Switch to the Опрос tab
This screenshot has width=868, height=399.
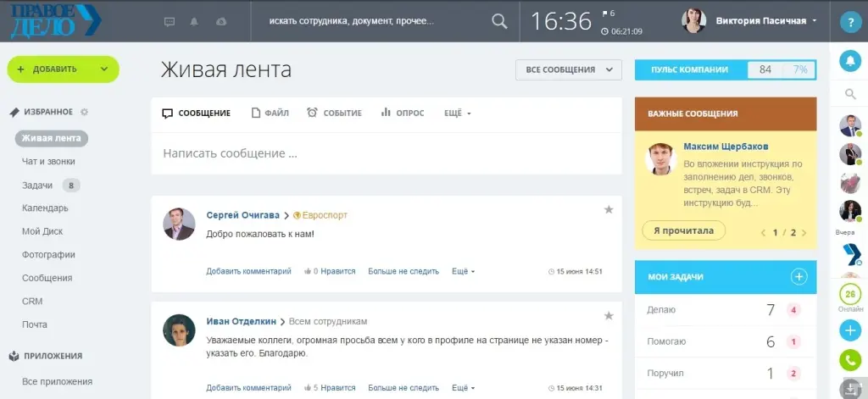pos(403,113)
